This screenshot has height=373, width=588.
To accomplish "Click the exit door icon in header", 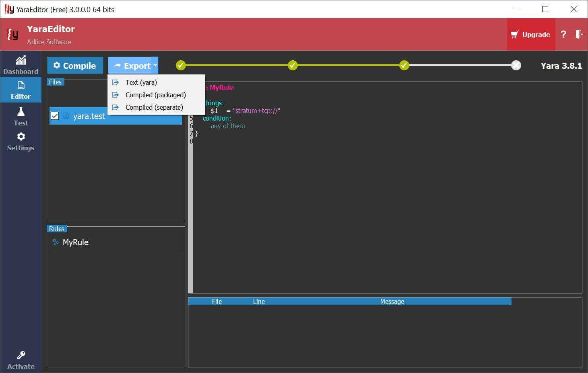I will 579,35.
